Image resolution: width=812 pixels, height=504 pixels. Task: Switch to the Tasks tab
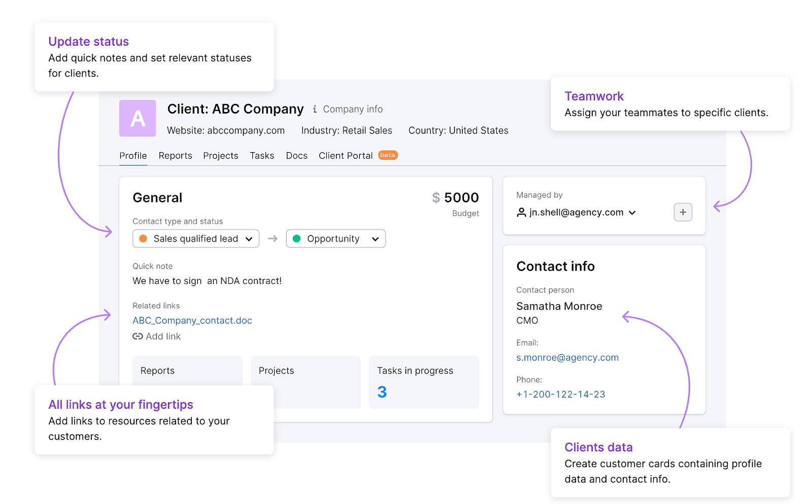(262, 156)
